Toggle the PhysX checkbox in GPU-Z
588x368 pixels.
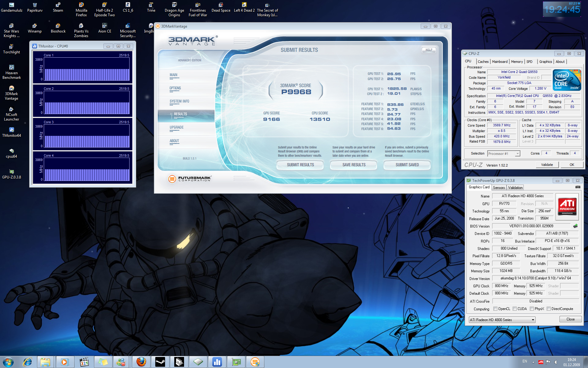tap(532, 309)
